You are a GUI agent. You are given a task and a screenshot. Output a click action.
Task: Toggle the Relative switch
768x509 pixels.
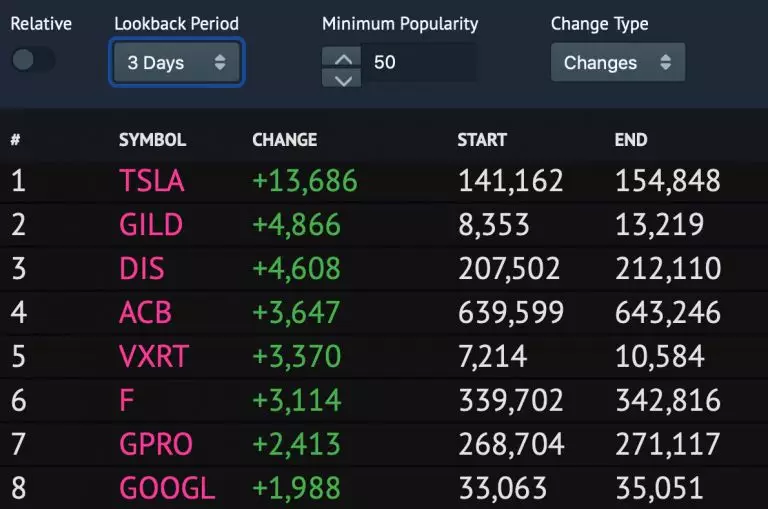tap(33, 60)
